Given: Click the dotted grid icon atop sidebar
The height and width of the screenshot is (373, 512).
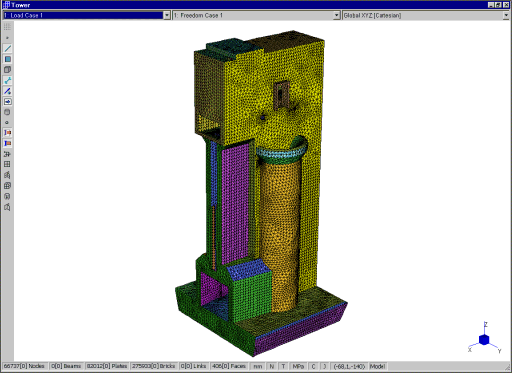Looking at the screenshot, I should pyautogui.click(x=7, y=27).
